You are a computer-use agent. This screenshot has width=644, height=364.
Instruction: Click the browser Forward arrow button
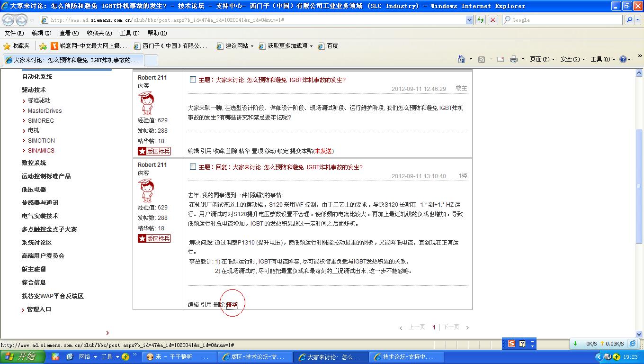tap(21, 20)
